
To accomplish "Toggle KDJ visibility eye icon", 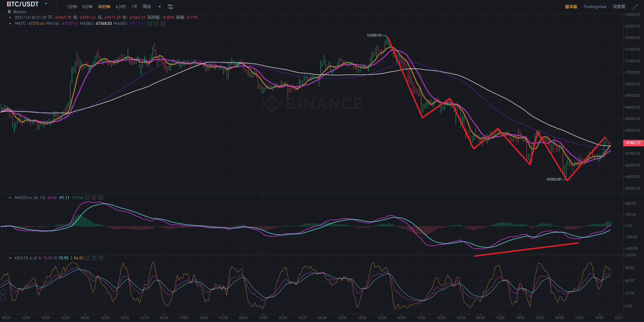I will click(x=88, y=258).
